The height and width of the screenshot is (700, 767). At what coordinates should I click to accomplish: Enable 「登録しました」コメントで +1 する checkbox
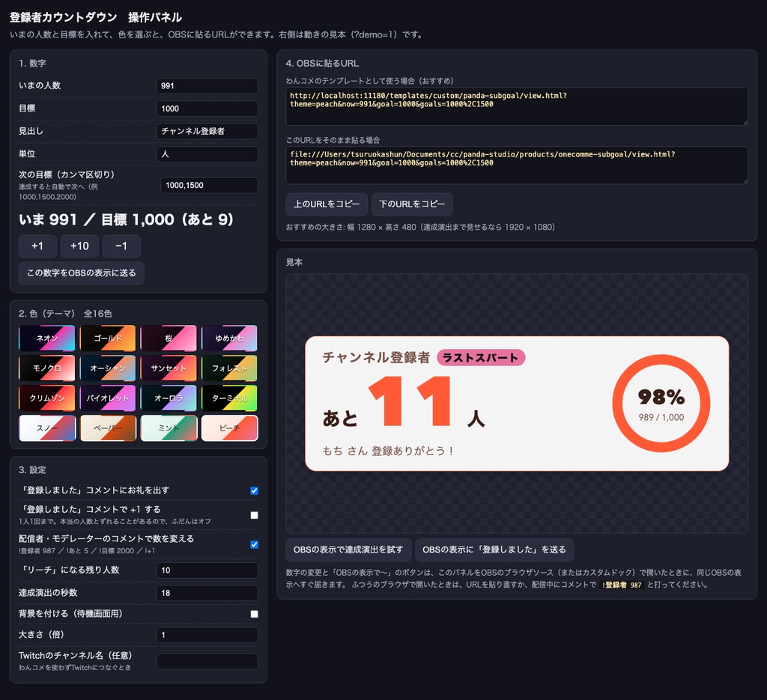click(x=255, y=515)
